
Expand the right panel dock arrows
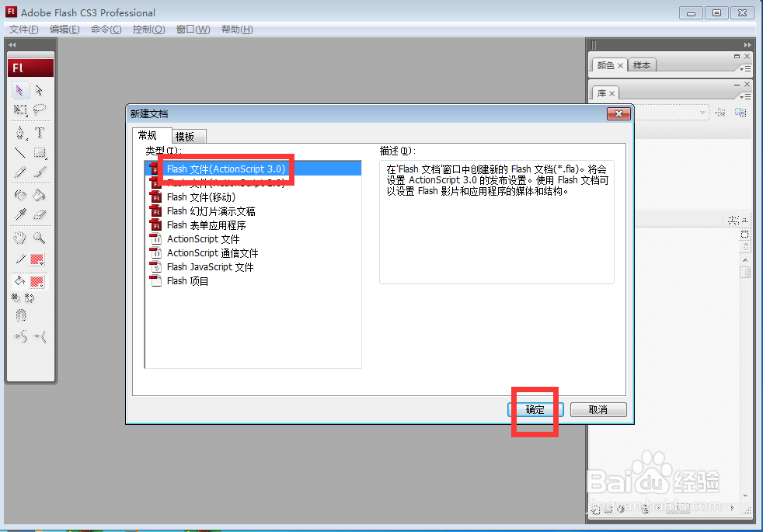point(747,45)
